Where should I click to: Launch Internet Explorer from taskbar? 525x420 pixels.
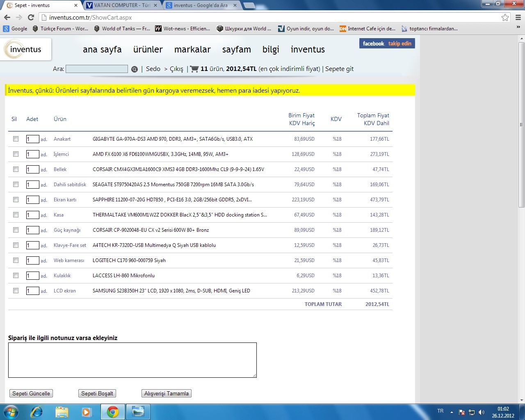pyautogui.click(x=37, y=412)
